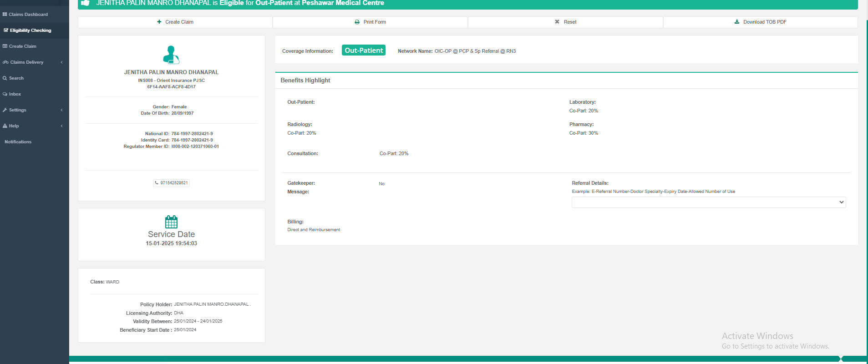Click the Service Date calendar icon
This screenshot has width=868, height=364.
(x=171, y=222)
